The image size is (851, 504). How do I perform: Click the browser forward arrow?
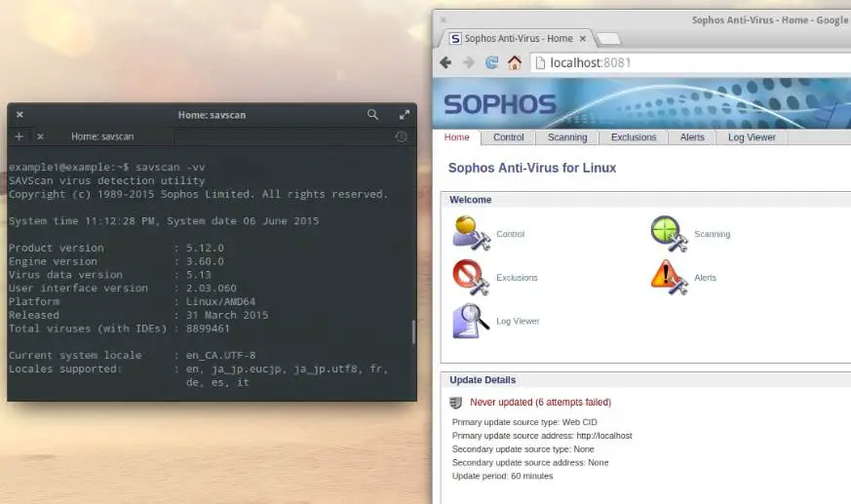click(468, 63)
